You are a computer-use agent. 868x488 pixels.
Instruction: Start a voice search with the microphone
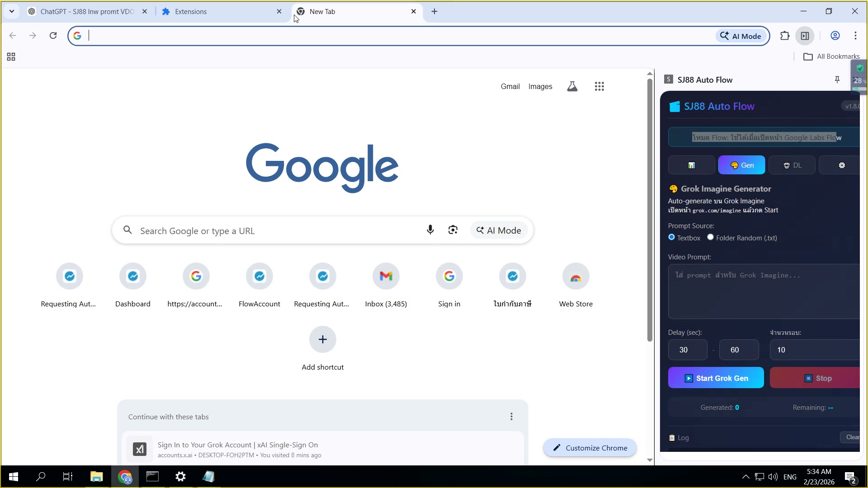(x=430, y=230)
